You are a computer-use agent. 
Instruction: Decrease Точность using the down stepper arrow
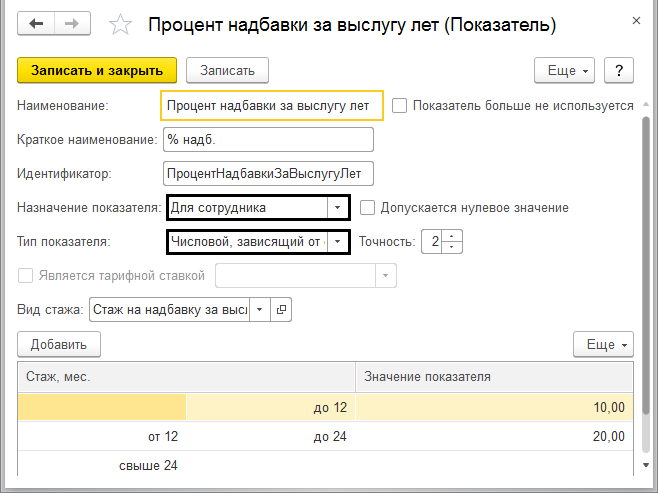pos(452,247)
